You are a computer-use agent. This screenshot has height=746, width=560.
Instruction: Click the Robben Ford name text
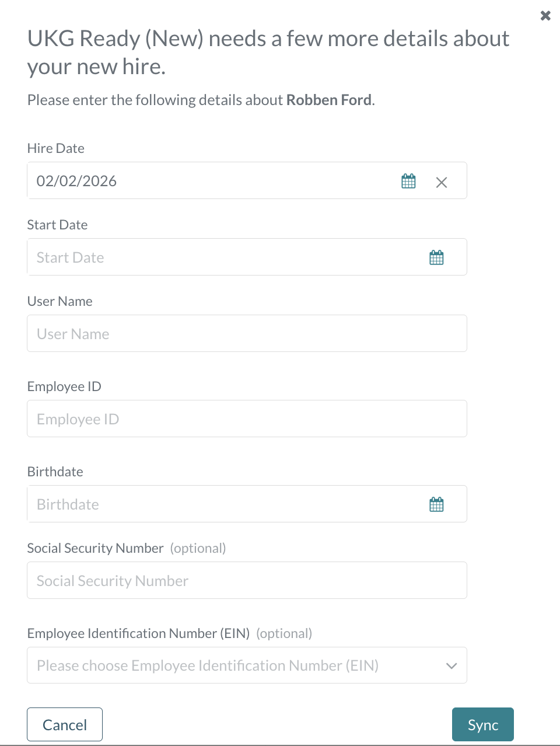pos(328,100)
